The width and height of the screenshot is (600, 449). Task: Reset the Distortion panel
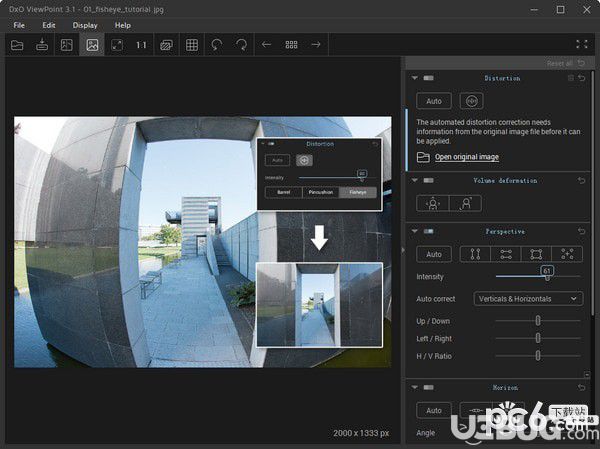pos(582,78)
